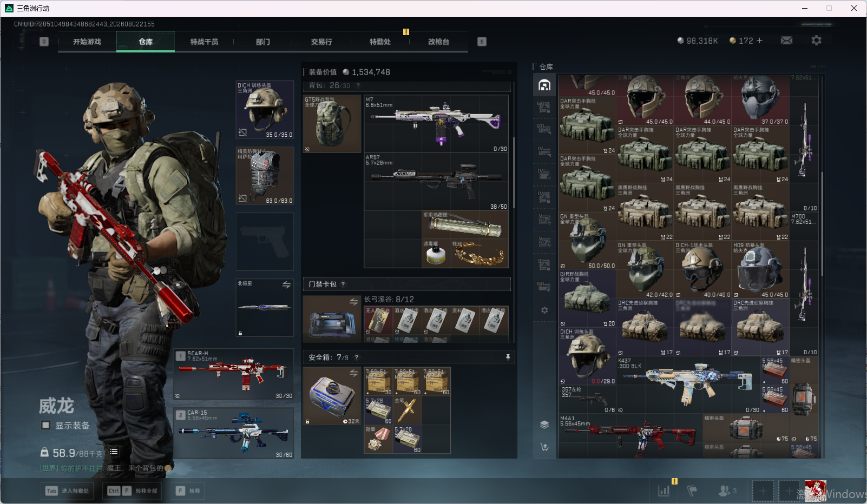This screenshot has height=504, width=867.
Task: Open the 特勤处 tab
Action: (x=380, y=42)
